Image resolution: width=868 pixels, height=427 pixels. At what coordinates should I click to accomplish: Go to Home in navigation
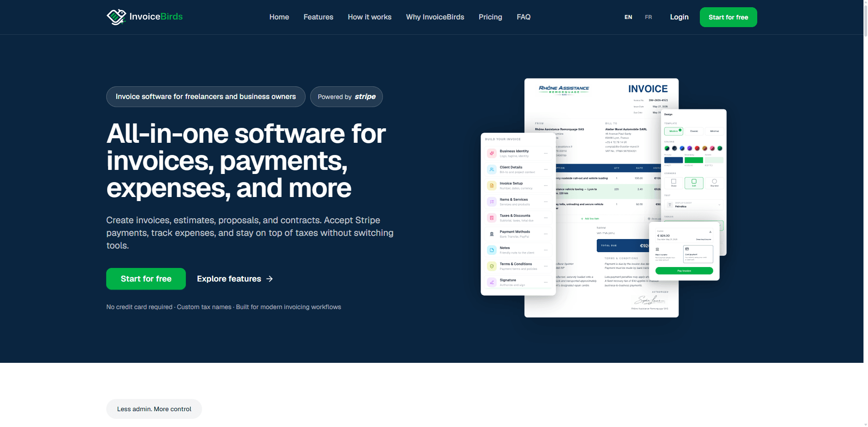(x=279, y=17)
